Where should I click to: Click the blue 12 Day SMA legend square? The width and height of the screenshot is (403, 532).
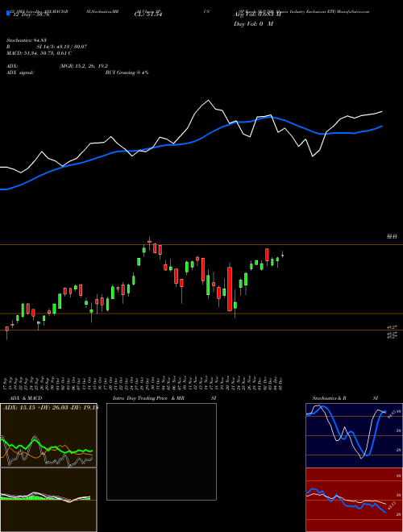(x=8, y=14)
